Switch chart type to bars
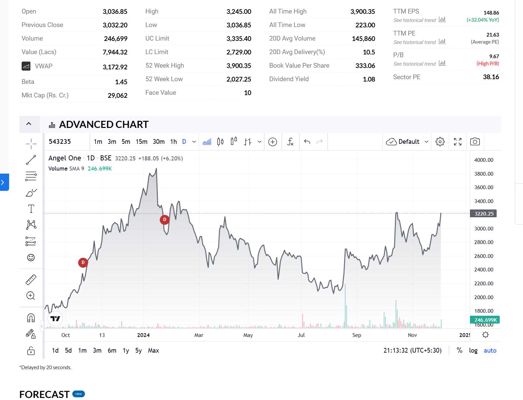The image size is (523, 400). 247,142
